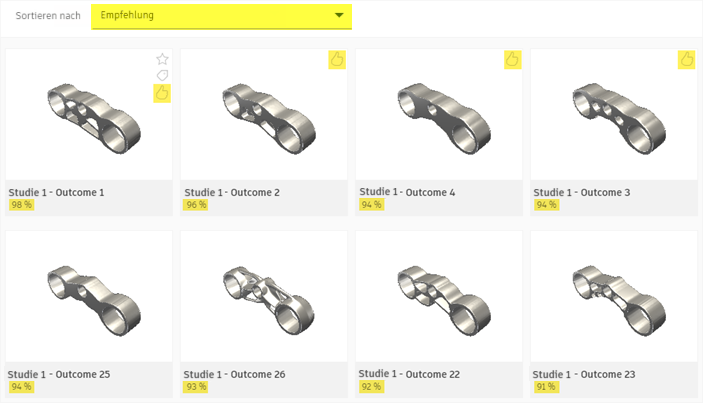Click the 93 % score of Outcome 26
The width and height of the screenshot is (703, 403).
tap(196, 387)
